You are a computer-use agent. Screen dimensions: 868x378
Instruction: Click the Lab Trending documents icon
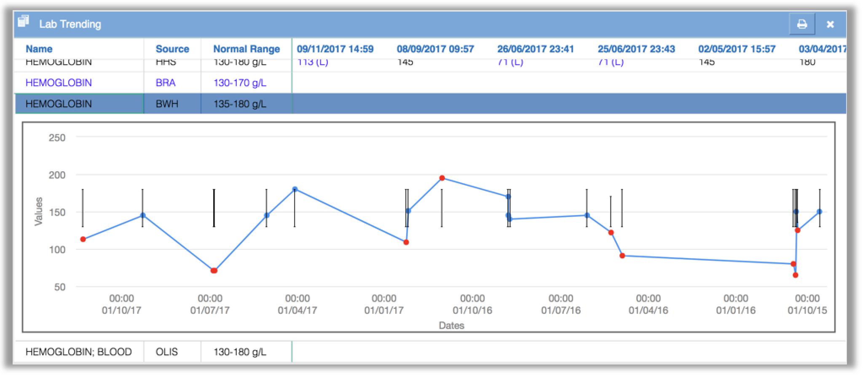pos(24,21)
